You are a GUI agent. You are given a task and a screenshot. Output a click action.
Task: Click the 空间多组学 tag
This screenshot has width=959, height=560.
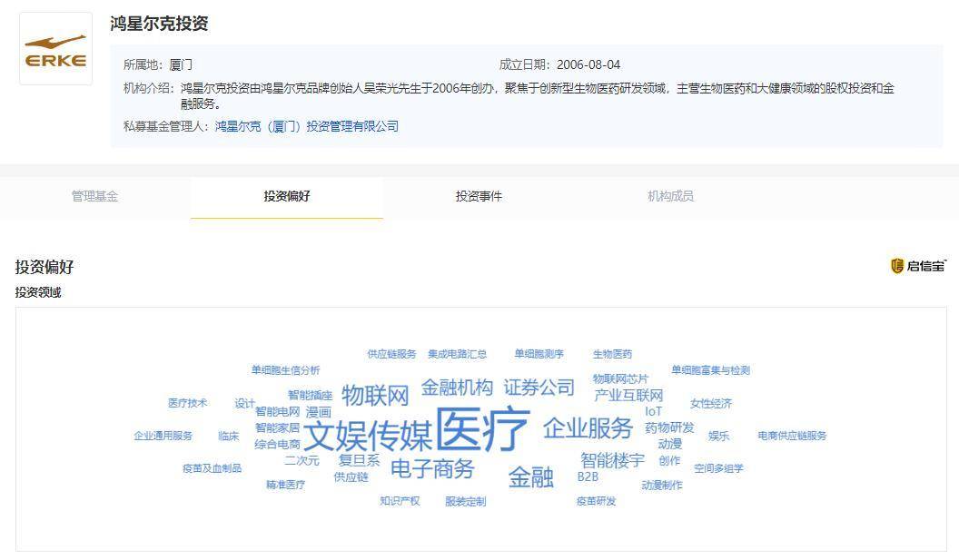718,468
